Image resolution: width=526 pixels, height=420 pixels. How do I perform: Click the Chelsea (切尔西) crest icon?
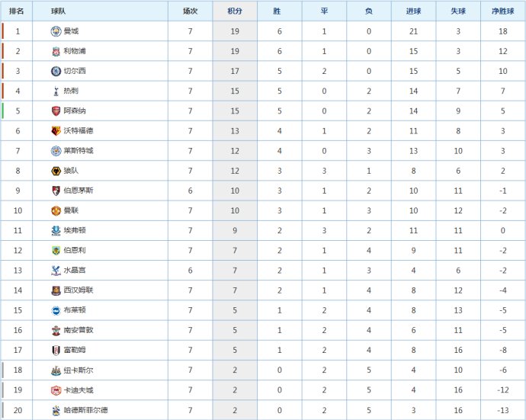point(56,71)
